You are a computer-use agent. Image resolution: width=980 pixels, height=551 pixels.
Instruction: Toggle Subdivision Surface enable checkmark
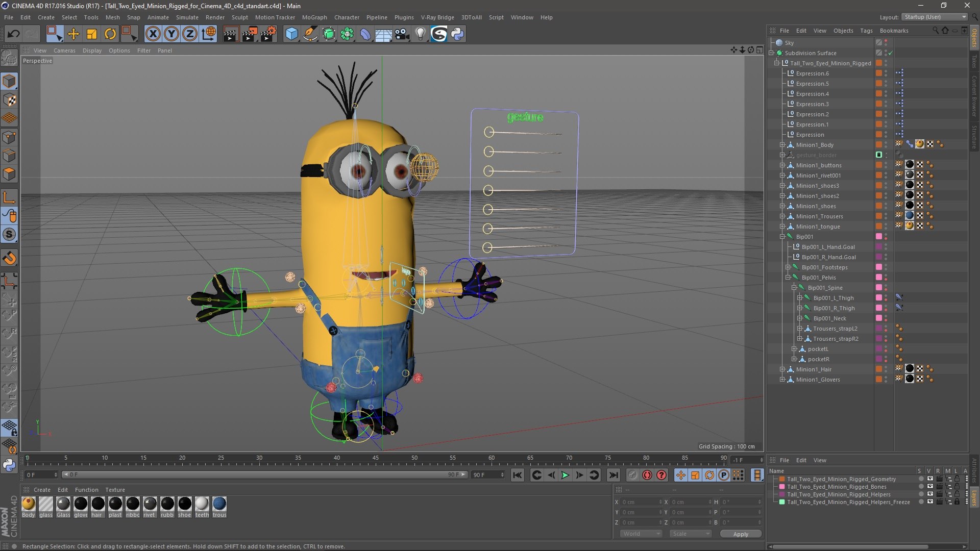point(891,53)
